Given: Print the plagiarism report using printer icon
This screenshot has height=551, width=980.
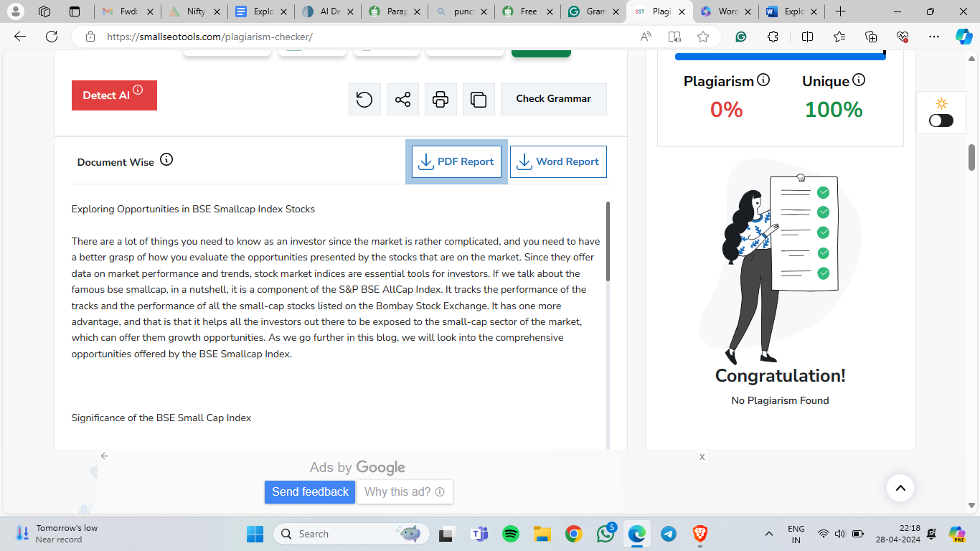Looking at the screenshot, I should (440, 99).
